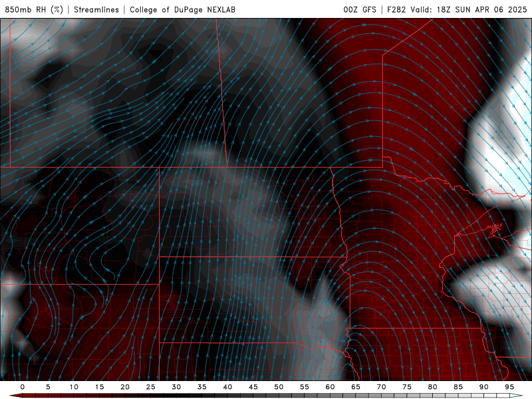Click the colorbar value label 90
Screen dimensions: 532x399
[x=483, y=387]
